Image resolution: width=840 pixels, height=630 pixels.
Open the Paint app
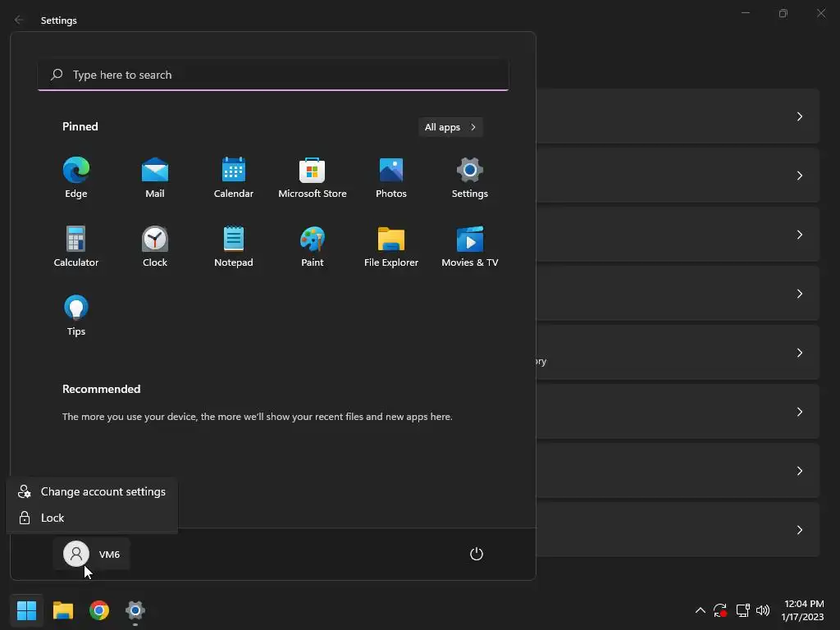click(313, 246)
